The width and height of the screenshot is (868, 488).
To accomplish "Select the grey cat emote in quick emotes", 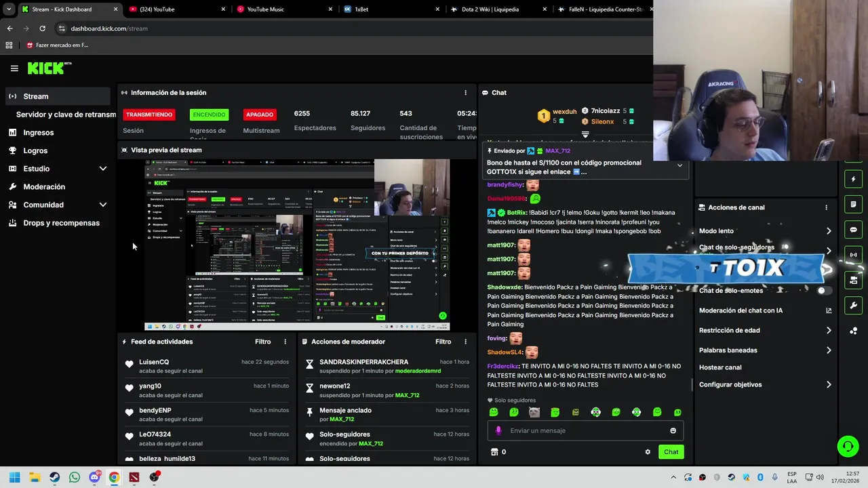I will (x=534, y=412).
